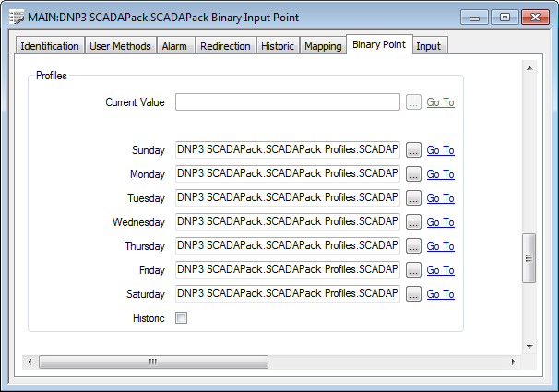The image size is (559, 392).
Task: Follow the Tuesday Go To link
Action: [x=440, y=197]
